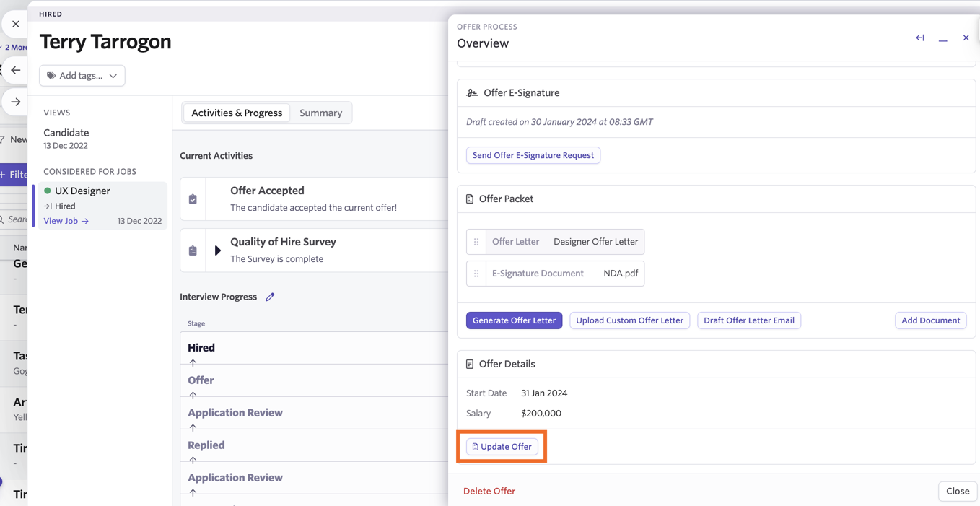Go to previous candidate with left arrow
This screenshot has width=980, height=506.
point(16,70)
